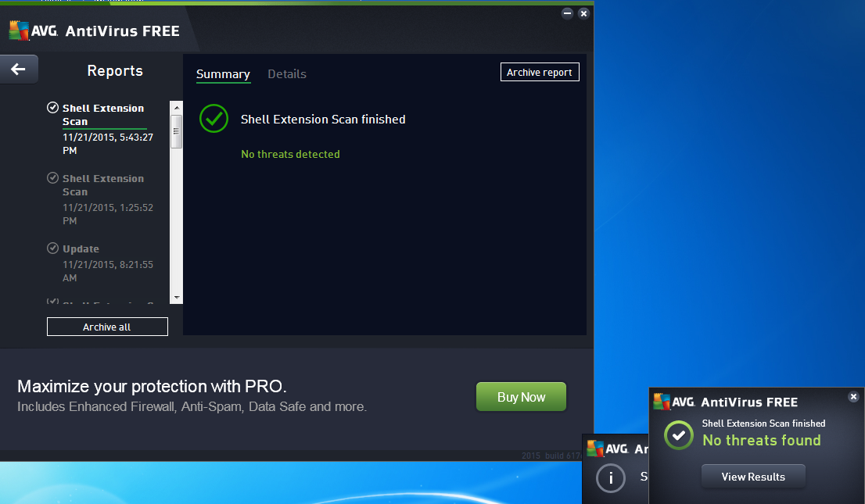Click the Archive all button

[107, 327]
